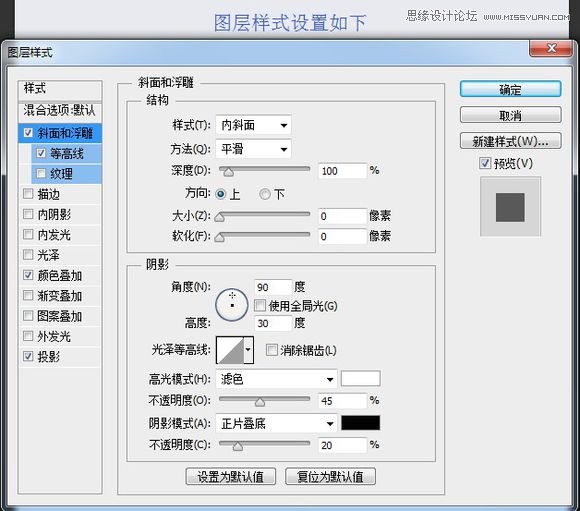Click the angle dial control
The height and width of the screenshot is (511, 580).
[x=232, y=305]
